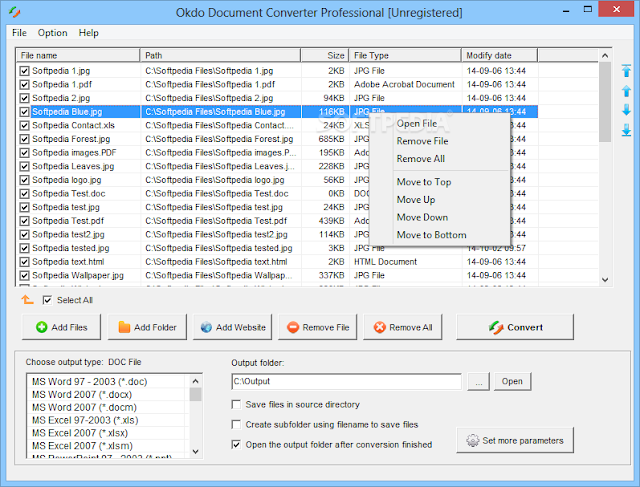This screenshot has width=640, height=487.
Task: Open the Option menu
Action: [52, 33]
